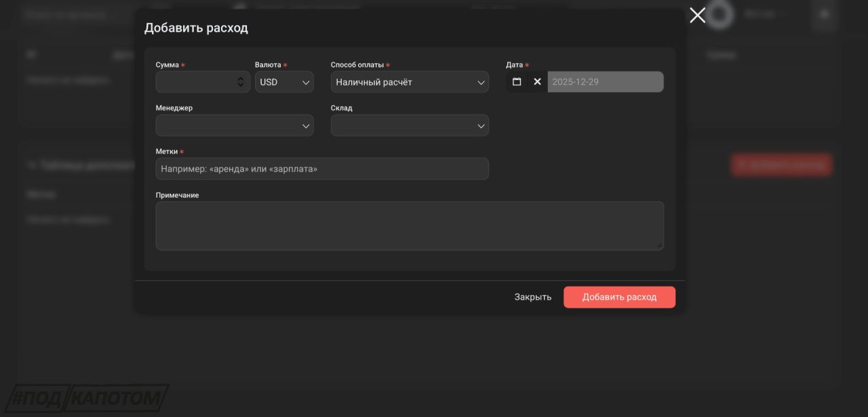Click the Метки field label

(167, 152)
